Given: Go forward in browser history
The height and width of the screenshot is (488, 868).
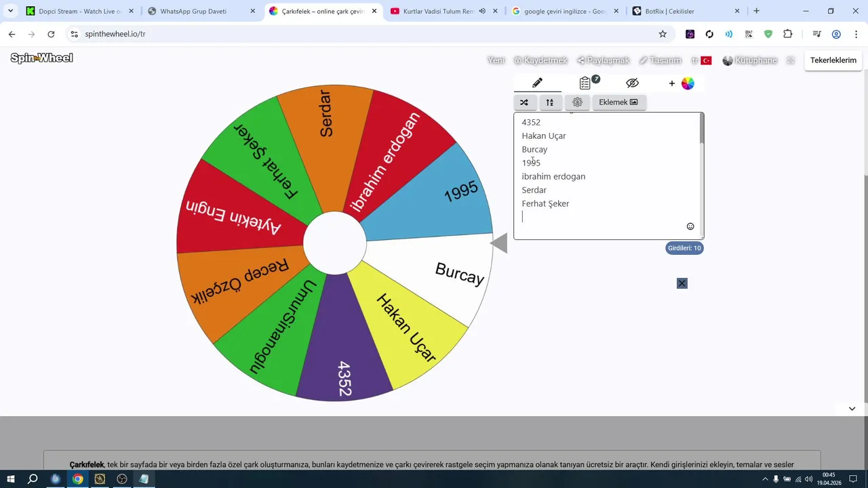Looking at the screenshot, I should [31, 34].
